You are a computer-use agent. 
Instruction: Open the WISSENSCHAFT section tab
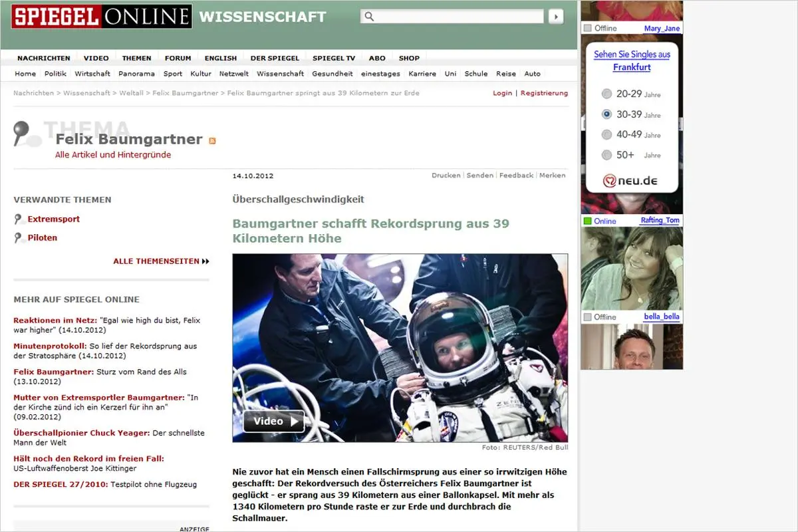[263, 17]
